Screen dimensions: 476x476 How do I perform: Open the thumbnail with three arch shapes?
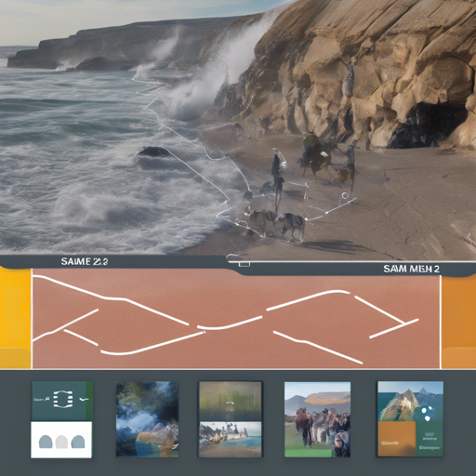(61, 419)
